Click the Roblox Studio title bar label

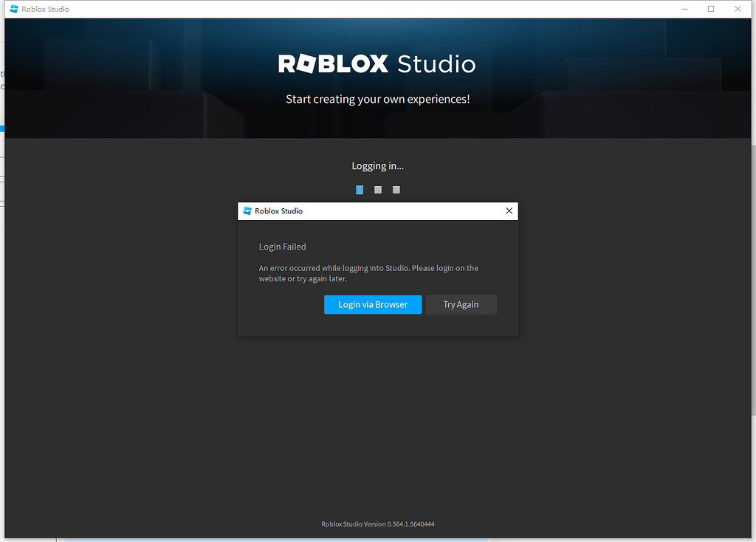[x=44, y=8]
